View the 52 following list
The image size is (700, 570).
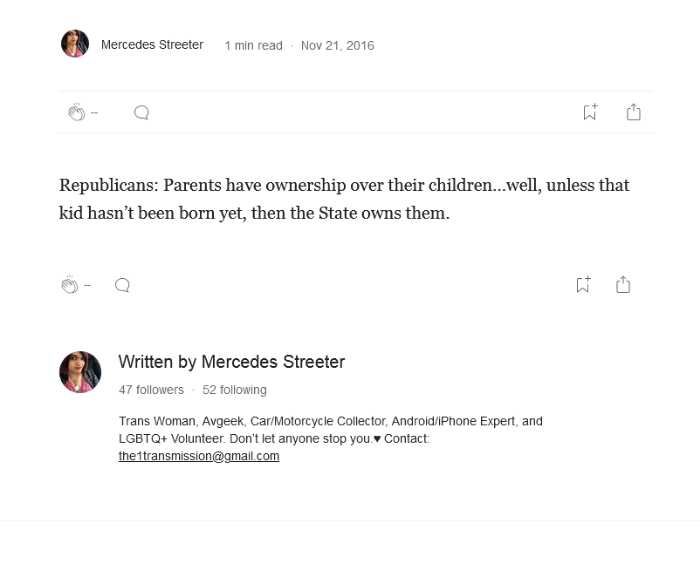(234, 390)
